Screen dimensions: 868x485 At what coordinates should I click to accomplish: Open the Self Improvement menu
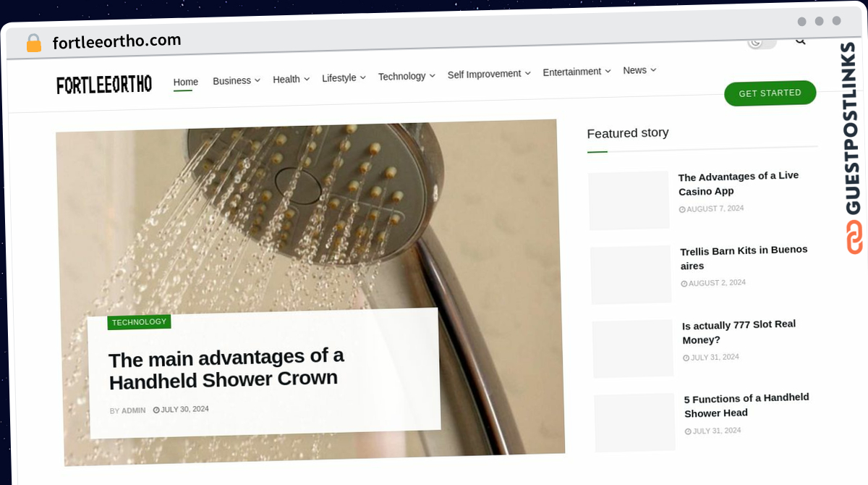[x=489, y=74]
